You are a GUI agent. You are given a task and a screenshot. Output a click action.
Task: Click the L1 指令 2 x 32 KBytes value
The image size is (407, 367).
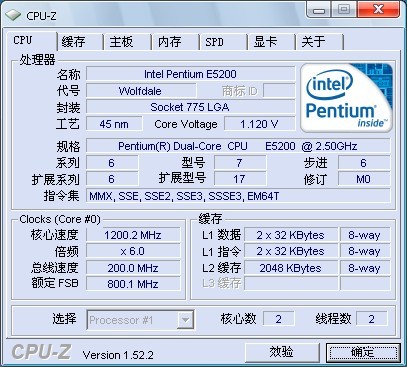pyautogui.click(x=291, y=251)
